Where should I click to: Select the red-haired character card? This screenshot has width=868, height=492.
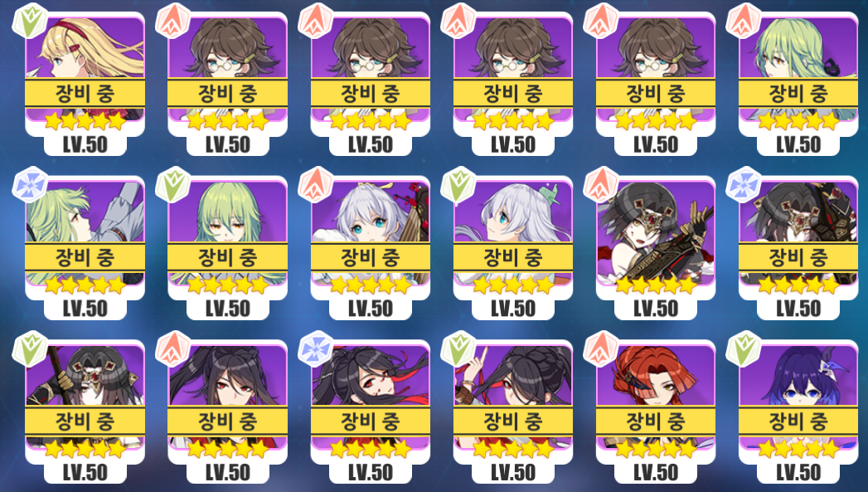tap(656, 412)
